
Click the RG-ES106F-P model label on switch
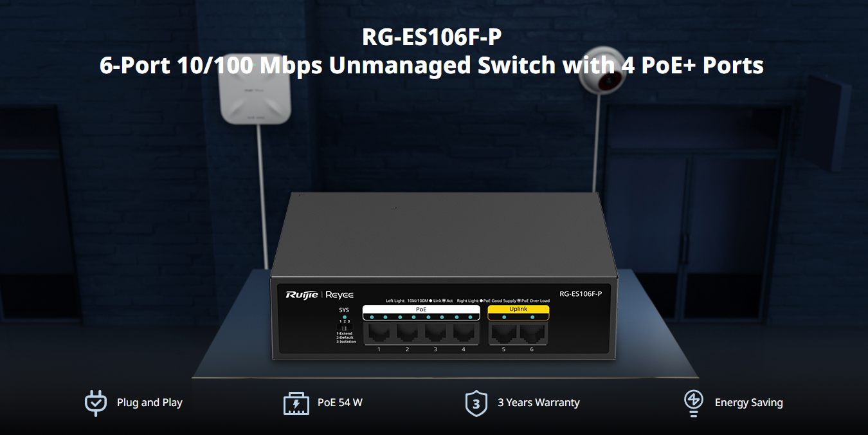point(581,294)
